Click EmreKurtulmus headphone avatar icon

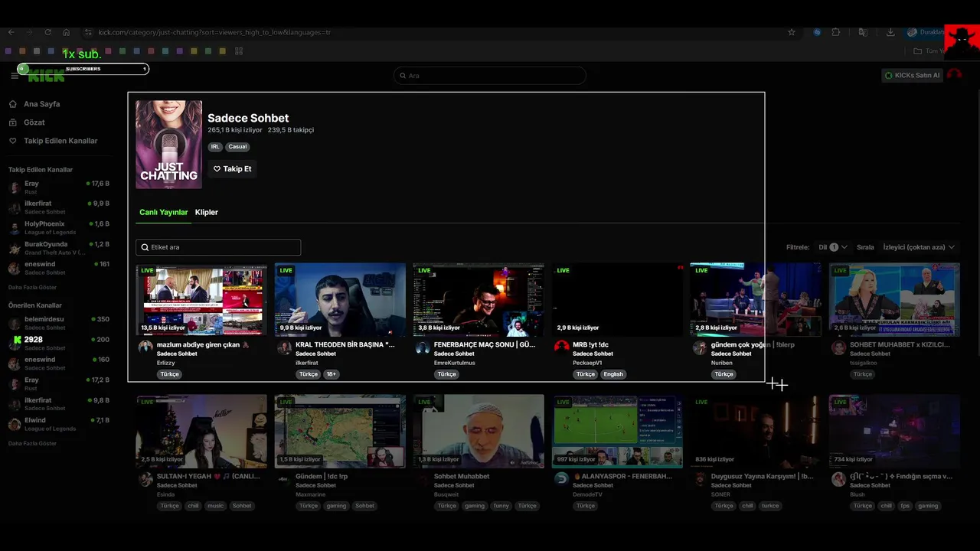coord(423,347)
